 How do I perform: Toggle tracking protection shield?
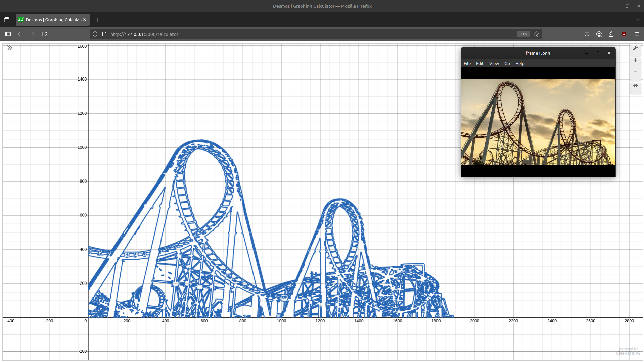95,34
